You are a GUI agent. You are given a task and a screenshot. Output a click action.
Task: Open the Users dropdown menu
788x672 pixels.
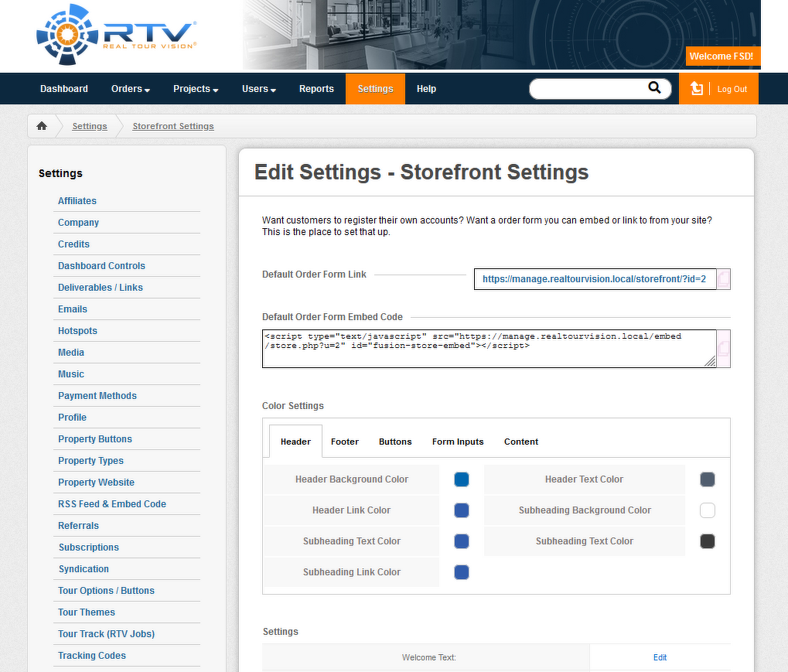pos(259,89)
